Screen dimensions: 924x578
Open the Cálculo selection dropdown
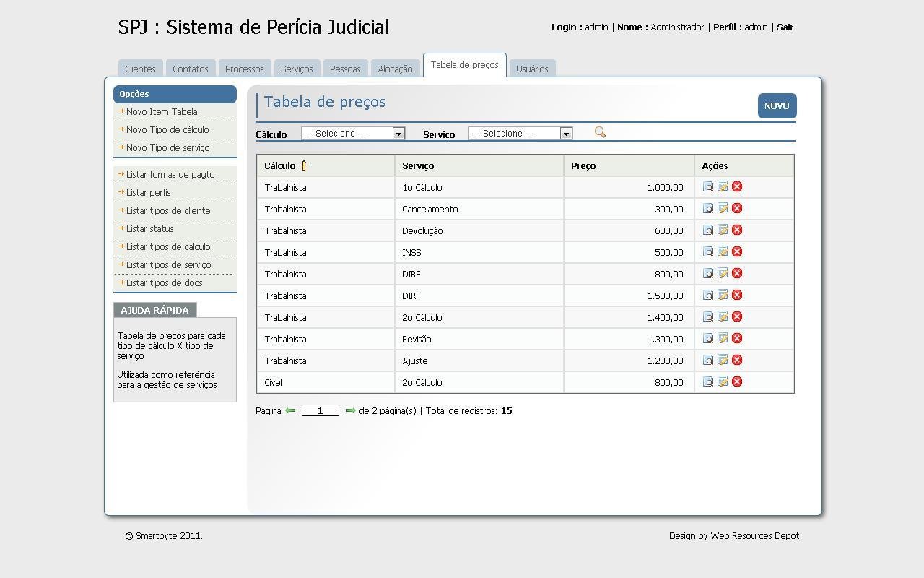point(352,133)
